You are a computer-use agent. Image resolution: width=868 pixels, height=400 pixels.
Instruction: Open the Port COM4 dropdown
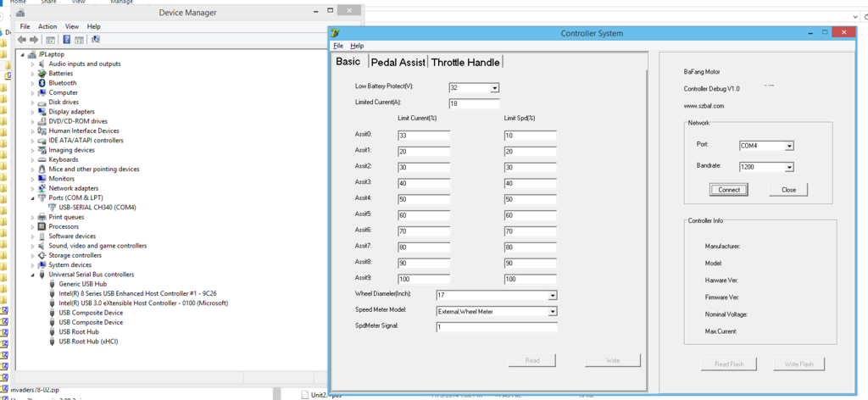pos(790,146)
